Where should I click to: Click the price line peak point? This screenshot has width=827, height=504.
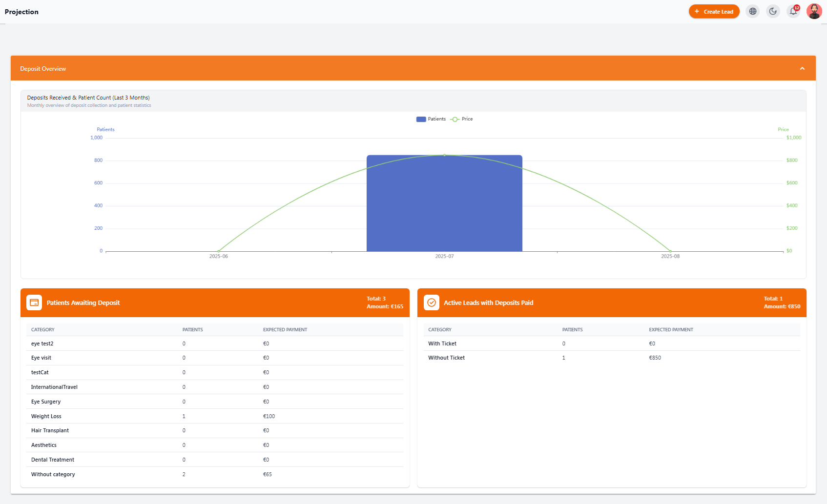click(x=444, y=155)
